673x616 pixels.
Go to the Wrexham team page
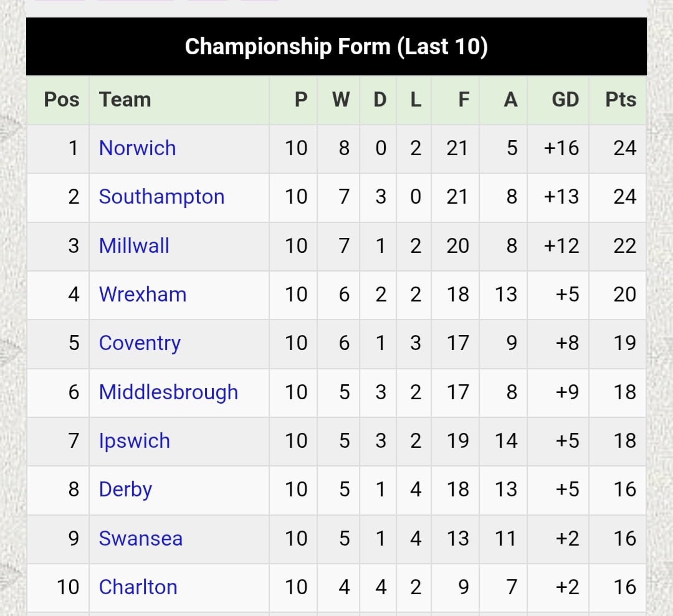143,294
